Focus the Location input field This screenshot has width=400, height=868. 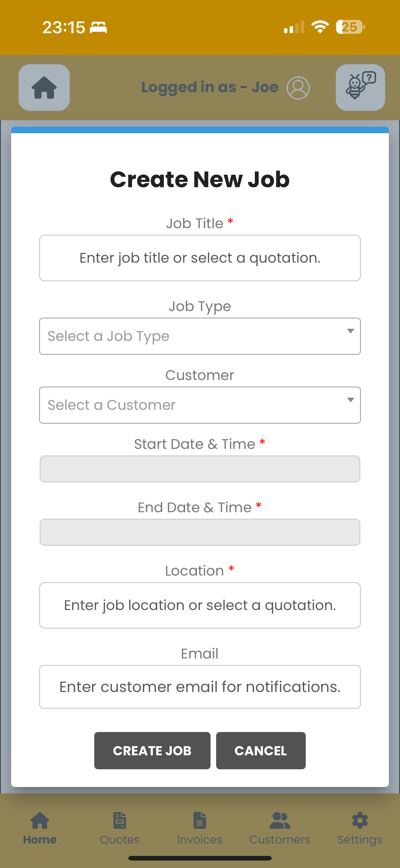coord(200,605)
